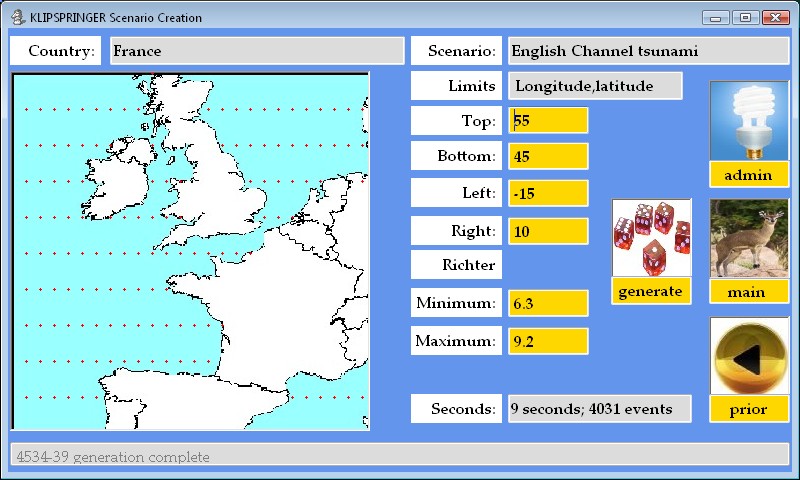Viewport: 800px width, 480px height.
Task: Click the klipspringer antelope main icon
Action: [x=749, y=238]
